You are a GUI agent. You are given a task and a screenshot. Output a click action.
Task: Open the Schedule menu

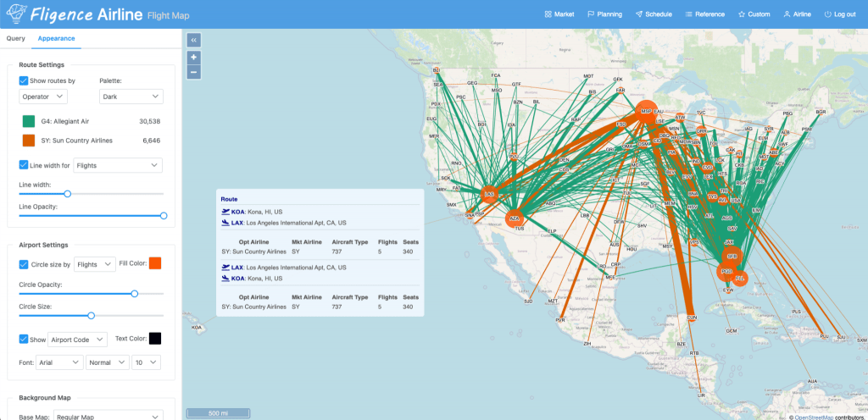[654, 14]
